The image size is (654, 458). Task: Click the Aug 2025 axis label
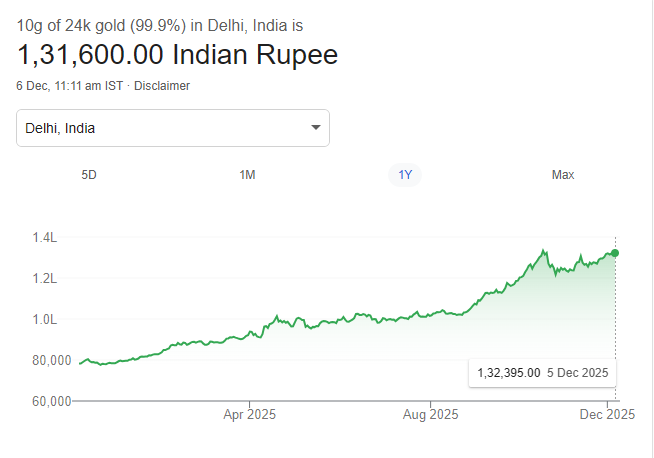(430, 414)
